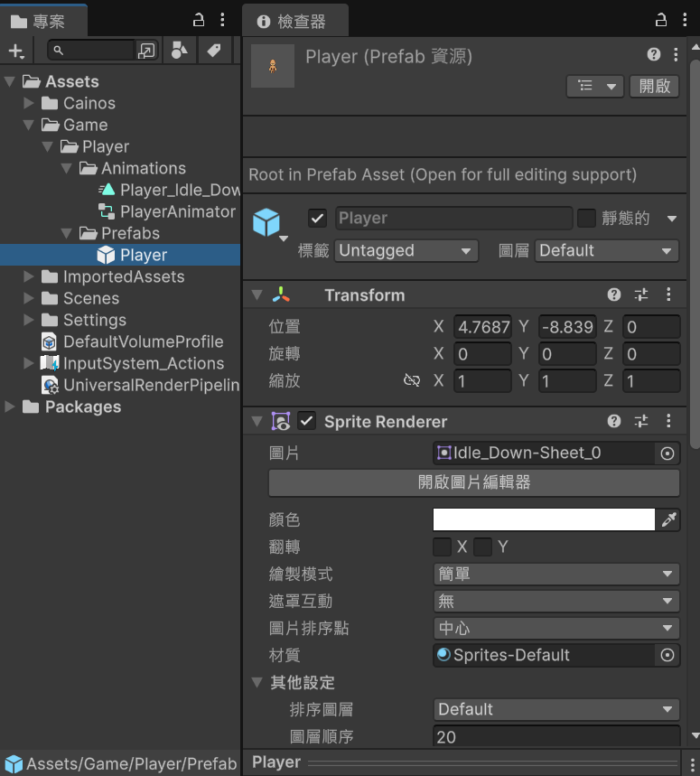The width and height of the screenshot is (700, 776).
Task: Click the open sprite editor (開啟圖片編輯器) button
Action: tap(474, 482)
